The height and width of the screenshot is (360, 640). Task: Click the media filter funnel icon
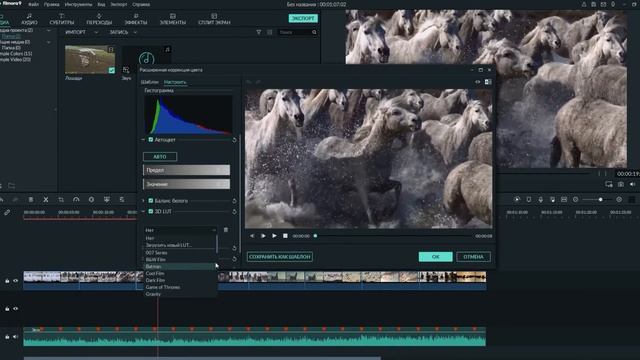tap(259, 32)
